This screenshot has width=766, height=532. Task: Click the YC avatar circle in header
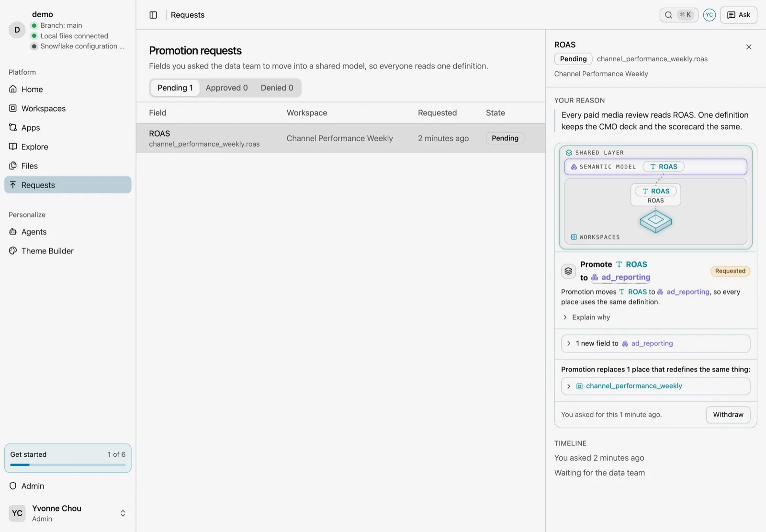click(709, 15)
